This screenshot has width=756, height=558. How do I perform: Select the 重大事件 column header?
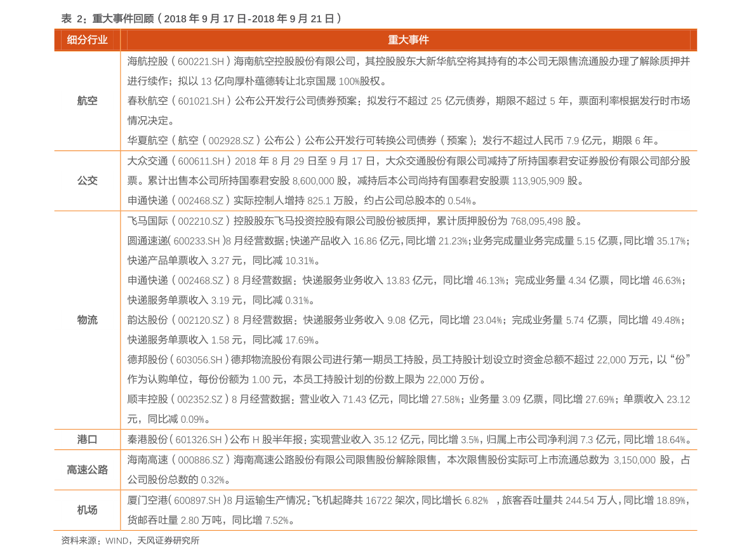pyautogui.click(x=408, y=40)
